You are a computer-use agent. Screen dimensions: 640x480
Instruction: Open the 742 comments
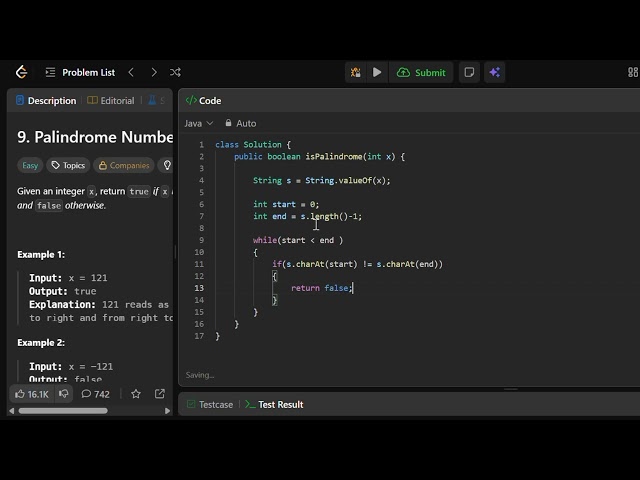point(96,394)
